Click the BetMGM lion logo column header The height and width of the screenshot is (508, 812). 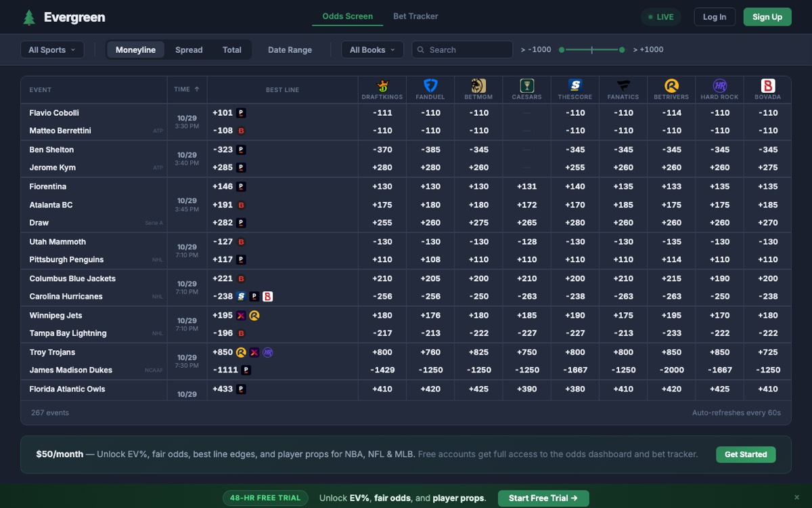478,86
